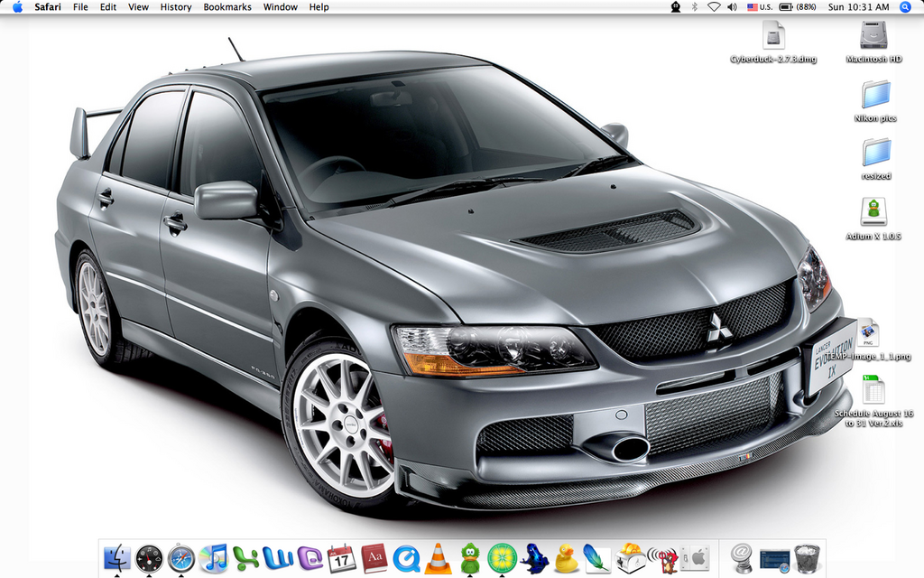Open the View menu
This screenshot has height=578, width=924.
point(138,7)
